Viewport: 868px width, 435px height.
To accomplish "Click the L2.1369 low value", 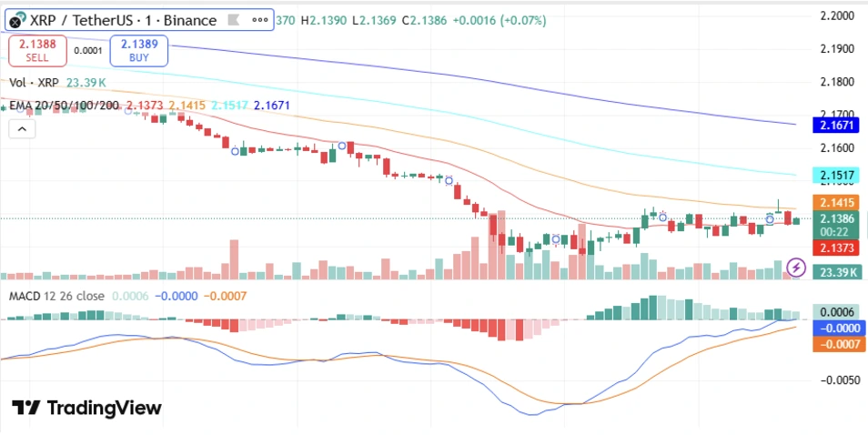I will 374,21.
